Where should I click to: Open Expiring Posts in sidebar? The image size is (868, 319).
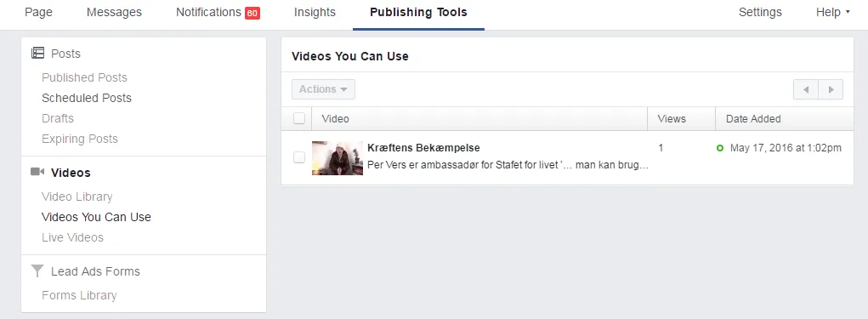[80, 139]
